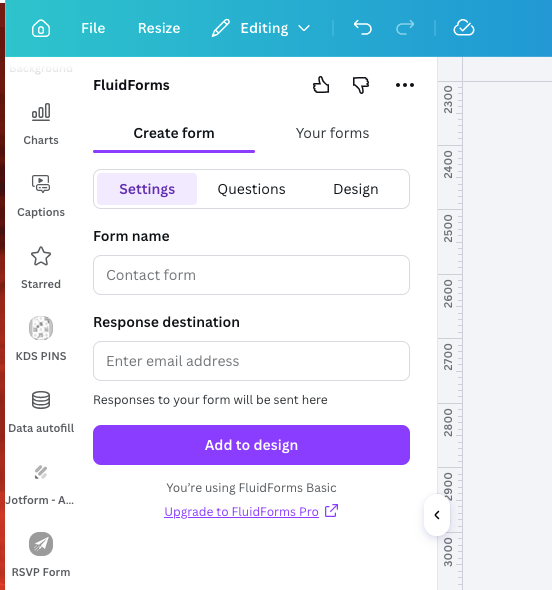Image resolution: width=552 pixels, height=590 pixels.
Task: Open the three-dot more options menu
Action: tap(405, 85)
